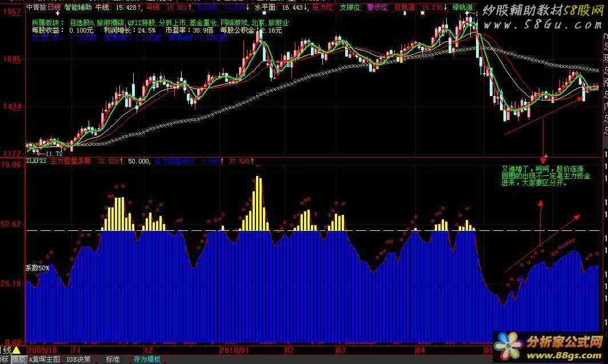Click the 系数50% label on the indicator

tap(37, 267)
